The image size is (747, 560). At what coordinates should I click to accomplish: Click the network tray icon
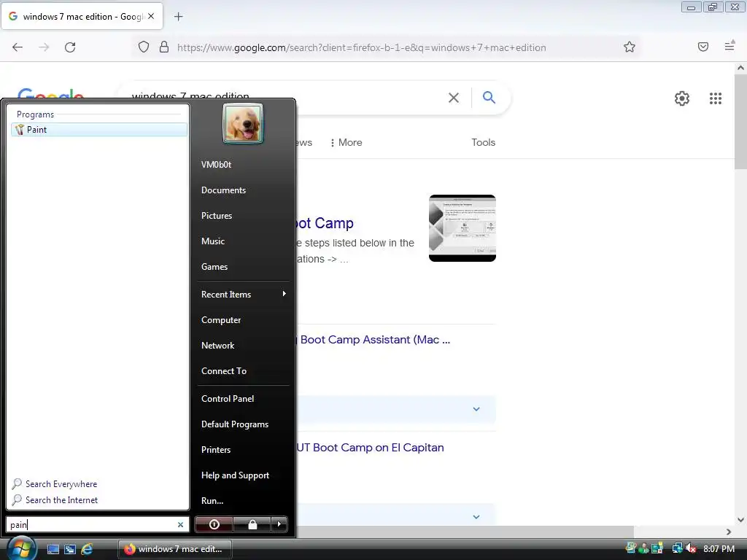point(677,548)
